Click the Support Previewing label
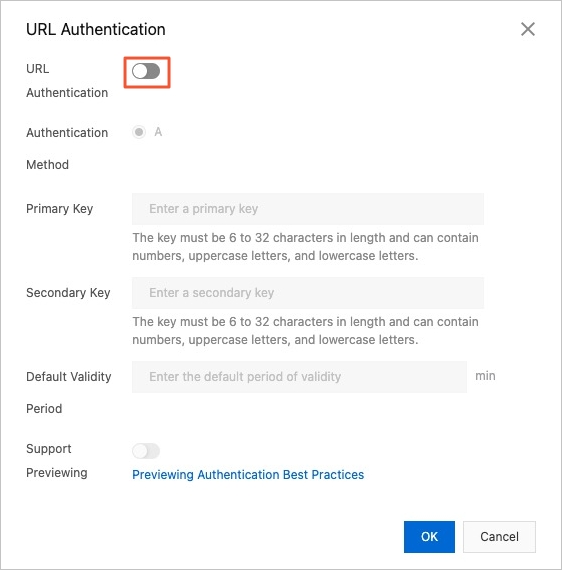The height and width of the screenshot is (570, 562). pos(57,461)
